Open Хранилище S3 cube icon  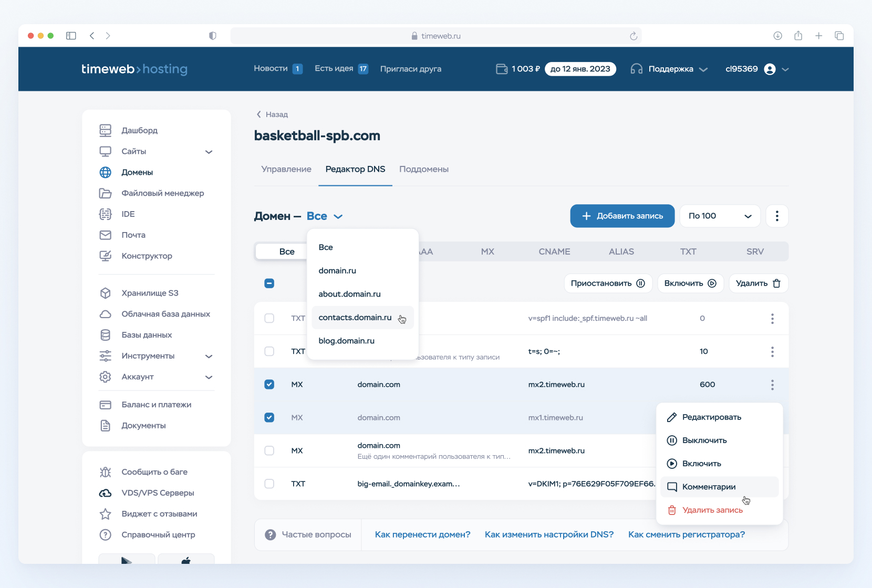pyautogui.click(x=106, y=293)
